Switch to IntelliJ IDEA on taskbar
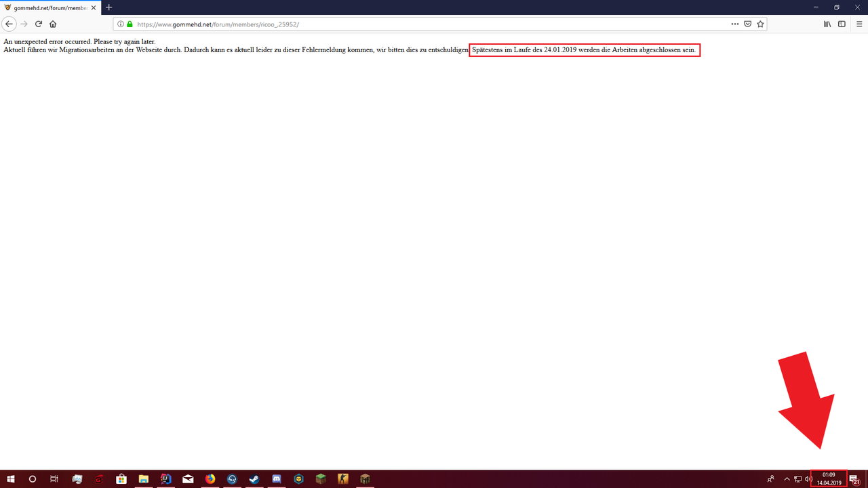This screenshot has width=868, height=488. [166, 479]
